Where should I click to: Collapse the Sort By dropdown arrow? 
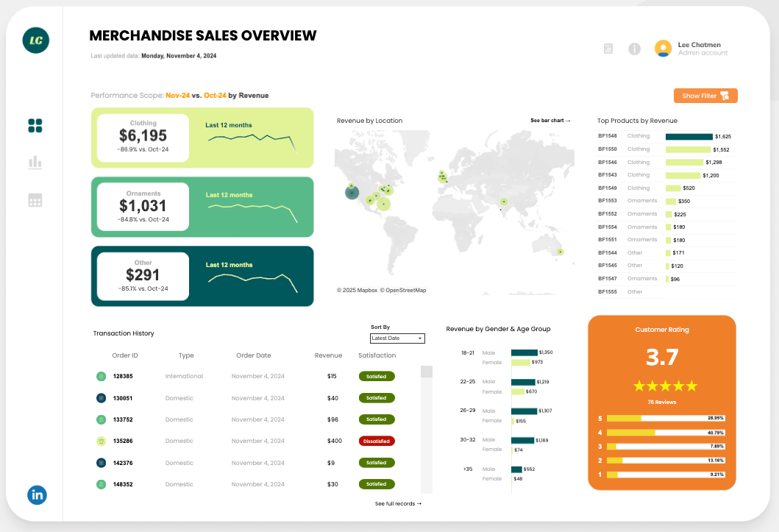421,338
